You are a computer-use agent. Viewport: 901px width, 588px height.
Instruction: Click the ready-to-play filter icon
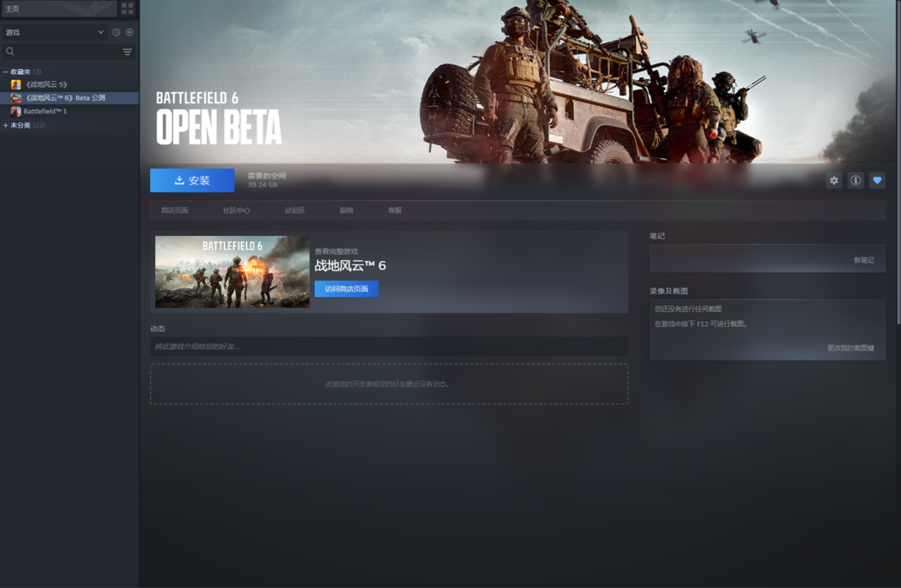pyautogui.click(x=129, y=33)
